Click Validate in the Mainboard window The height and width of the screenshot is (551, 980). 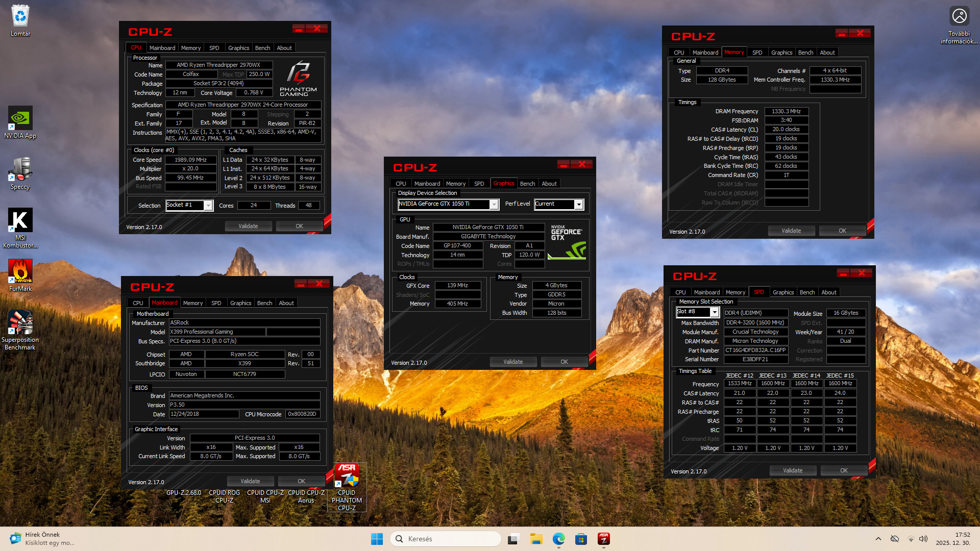tap(250, 481)
